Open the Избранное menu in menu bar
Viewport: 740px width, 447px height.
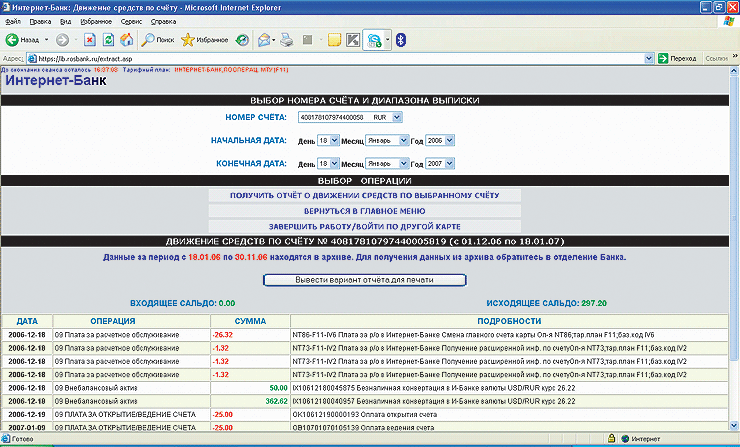pyautogui.click(x=96, y=21)
